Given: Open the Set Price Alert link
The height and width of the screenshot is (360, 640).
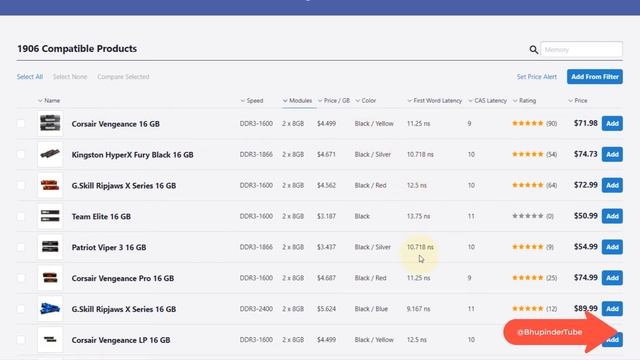Looking at the screenshot, I should pos(536,77).
